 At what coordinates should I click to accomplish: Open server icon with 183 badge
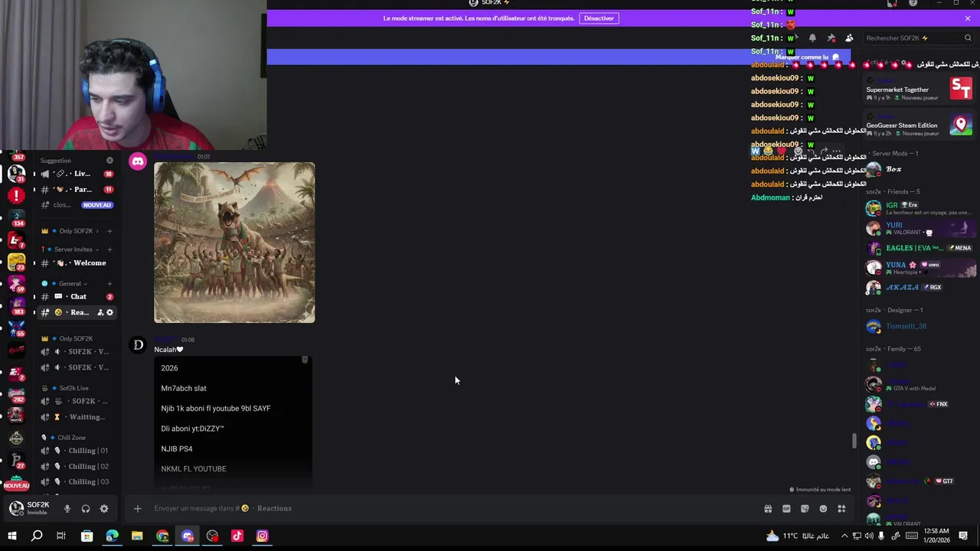16,306
